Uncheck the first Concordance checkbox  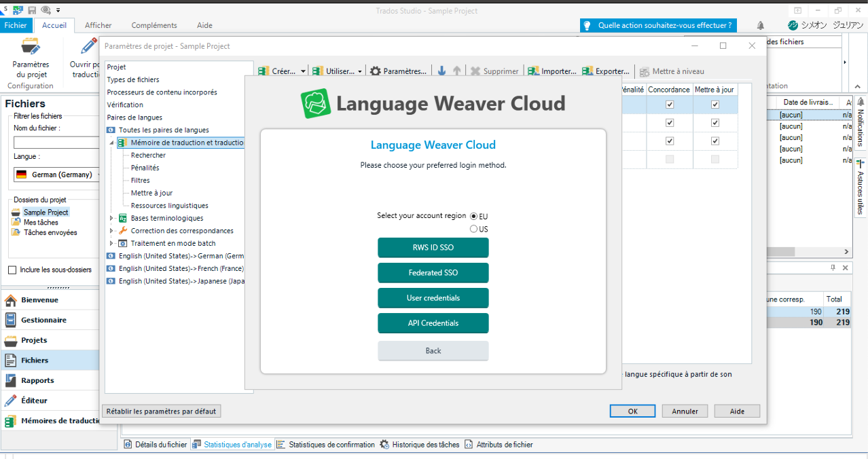[669, 103]
